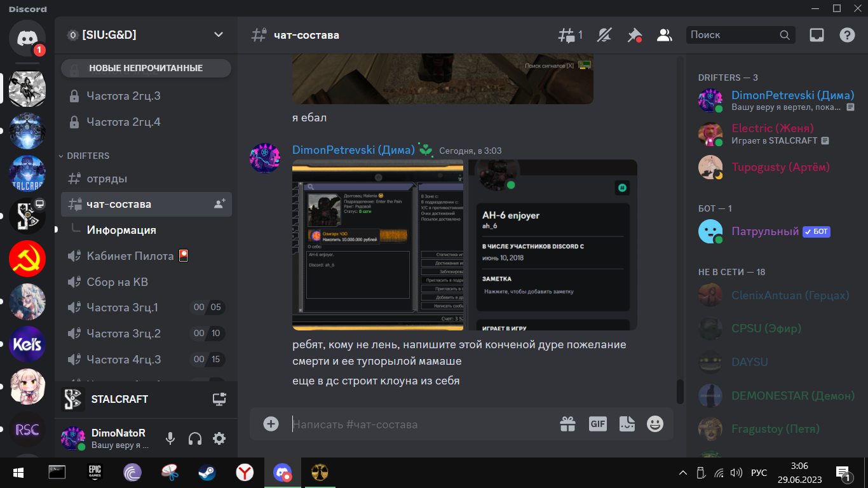Join voice channel Частота 3гц.2

[146, 334]
